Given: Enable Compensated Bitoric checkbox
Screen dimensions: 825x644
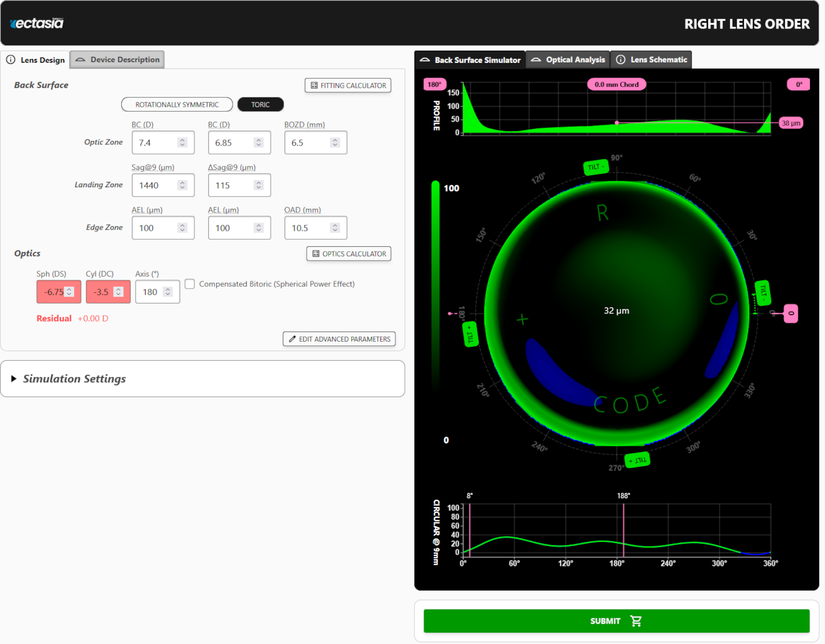Looking at the screenshot, I should [190, 284].
